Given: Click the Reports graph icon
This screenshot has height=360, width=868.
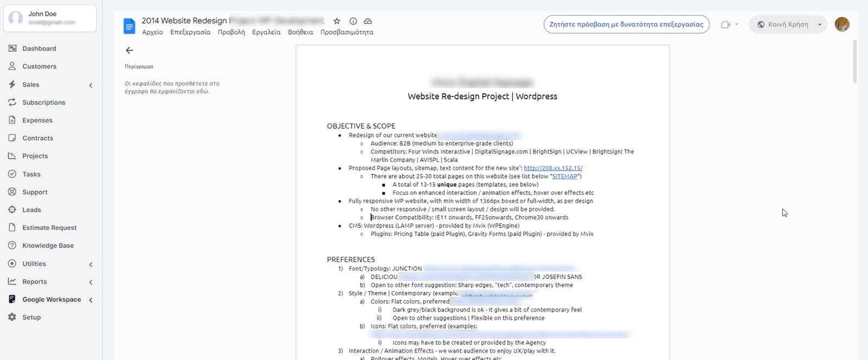Looking at the screenshot, I should [12, 281].
